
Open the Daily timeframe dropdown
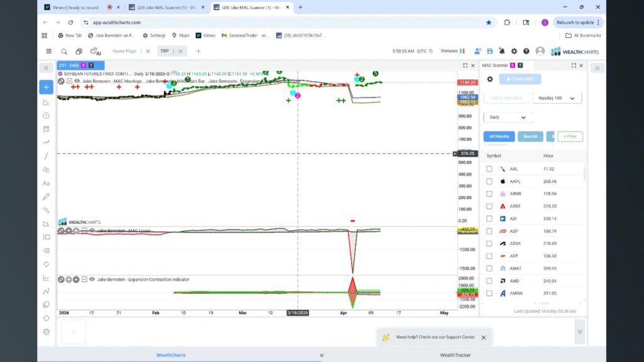tap(508, 117)
